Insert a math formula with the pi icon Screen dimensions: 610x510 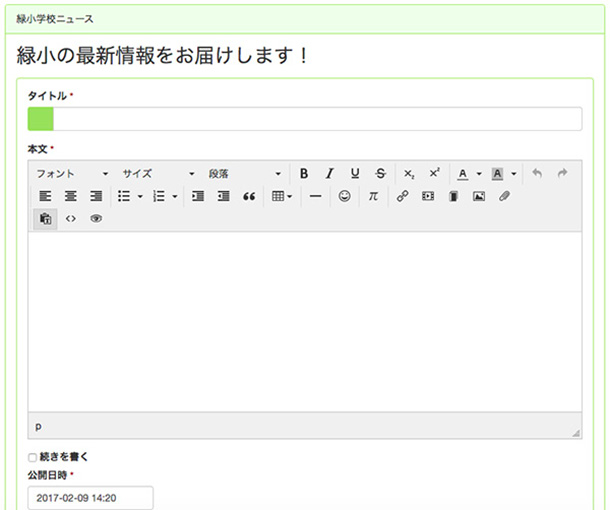coord(373,196)
